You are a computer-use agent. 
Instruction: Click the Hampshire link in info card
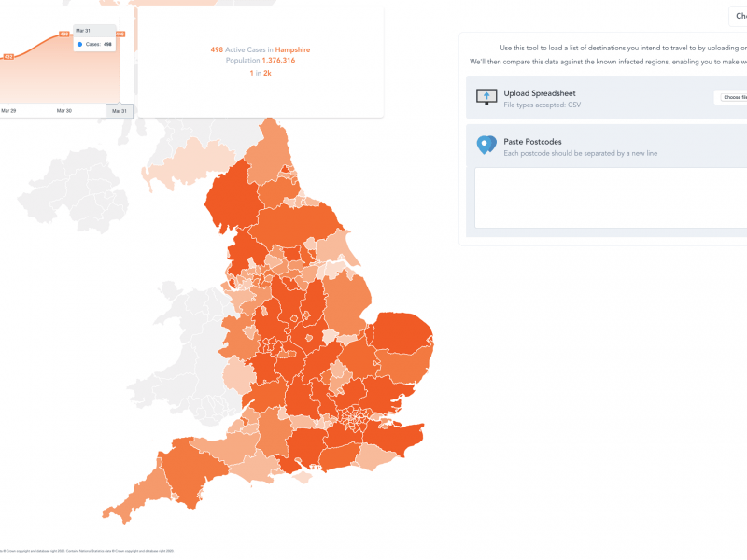click(292, 49)
